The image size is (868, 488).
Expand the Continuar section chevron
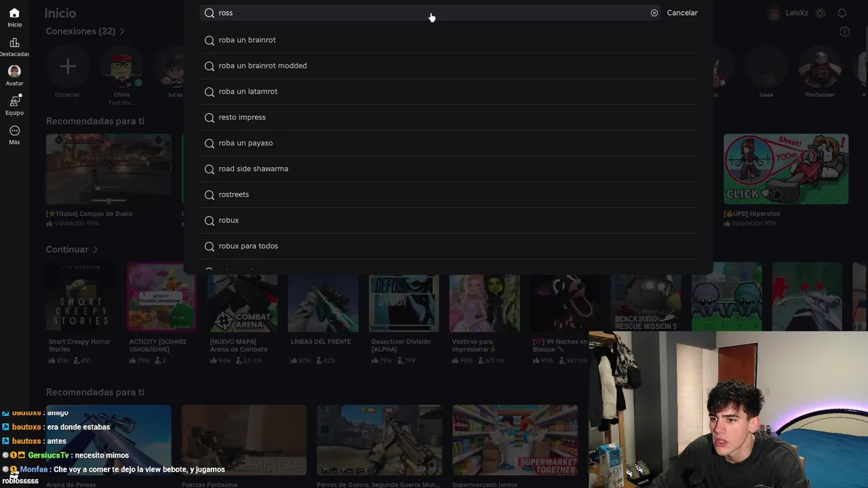click(96, 249)
